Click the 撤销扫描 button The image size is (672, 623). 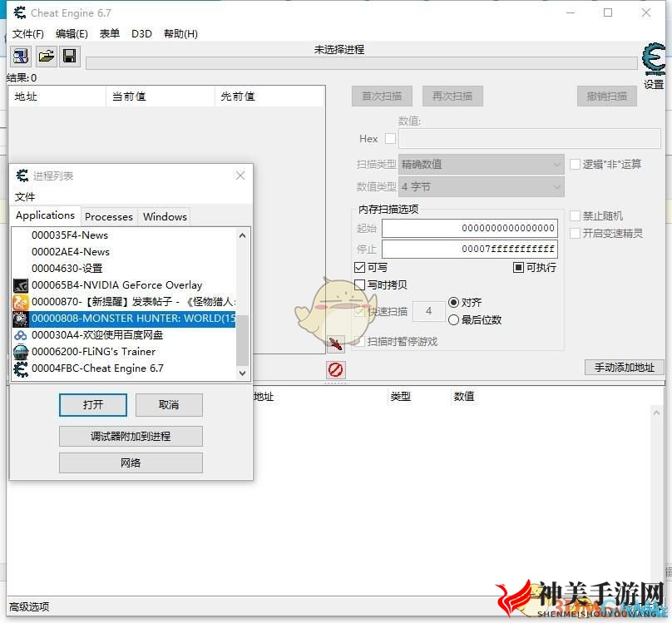(x=607, y=96)
